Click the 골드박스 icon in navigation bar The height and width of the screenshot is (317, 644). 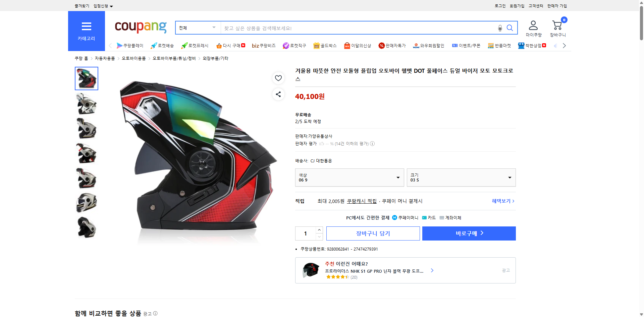coord(316,45)
